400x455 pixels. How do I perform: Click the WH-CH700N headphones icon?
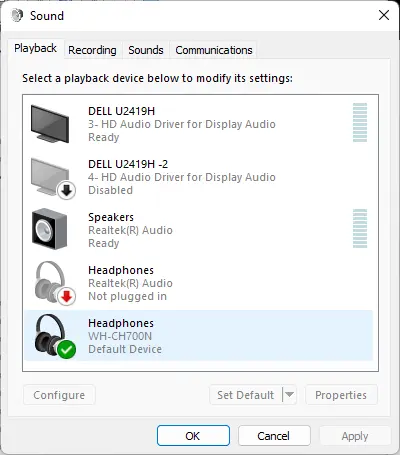[54, 336]
